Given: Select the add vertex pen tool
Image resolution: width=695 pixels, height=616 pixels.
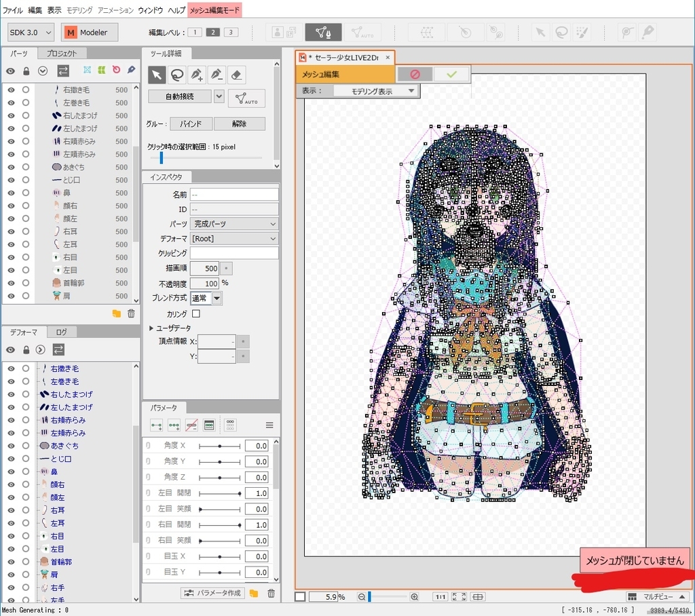Looking at the screenshot, I should pos(197,75).
